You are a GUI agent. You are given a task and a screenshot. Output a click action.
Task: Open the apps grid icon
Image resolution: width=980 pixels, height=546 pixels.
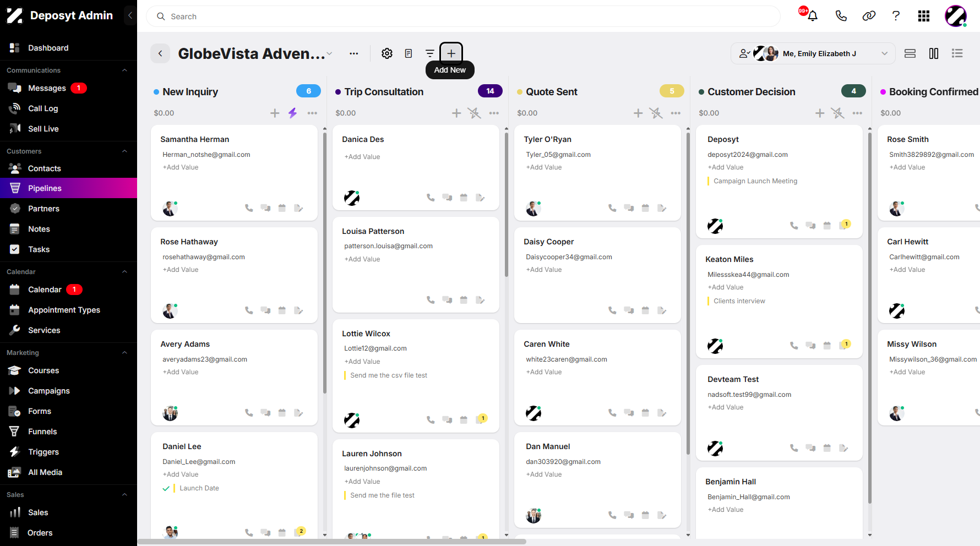click(x=924, y=16)
